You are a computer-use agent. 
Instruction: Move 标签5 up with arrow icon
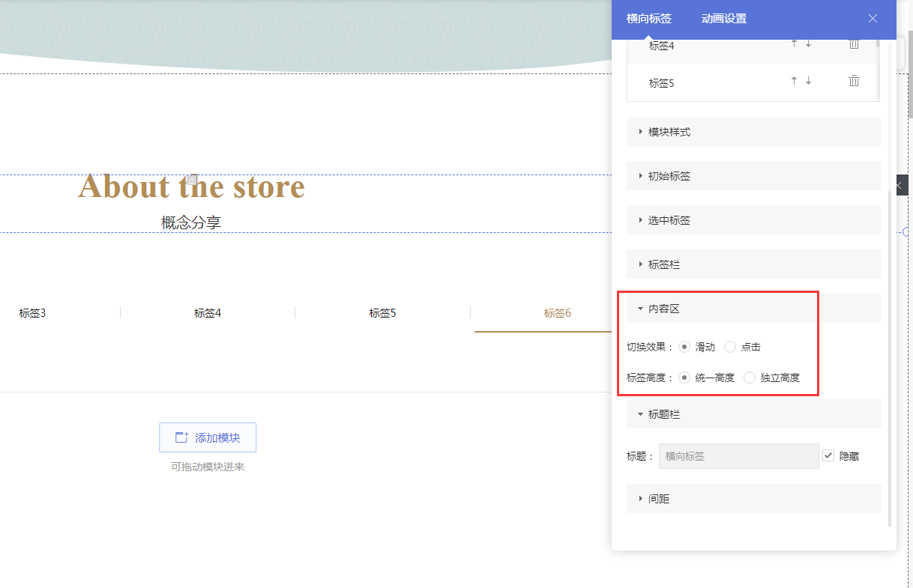coord(795,81)
